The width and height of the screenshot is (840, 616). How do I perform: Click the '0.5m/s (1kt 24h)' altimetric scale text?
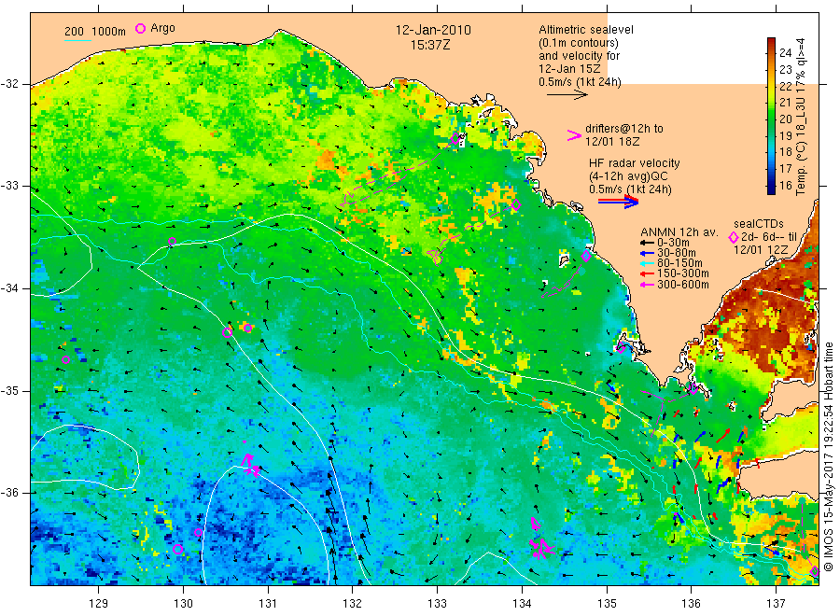pyautogui.click(x=580, y=82)
